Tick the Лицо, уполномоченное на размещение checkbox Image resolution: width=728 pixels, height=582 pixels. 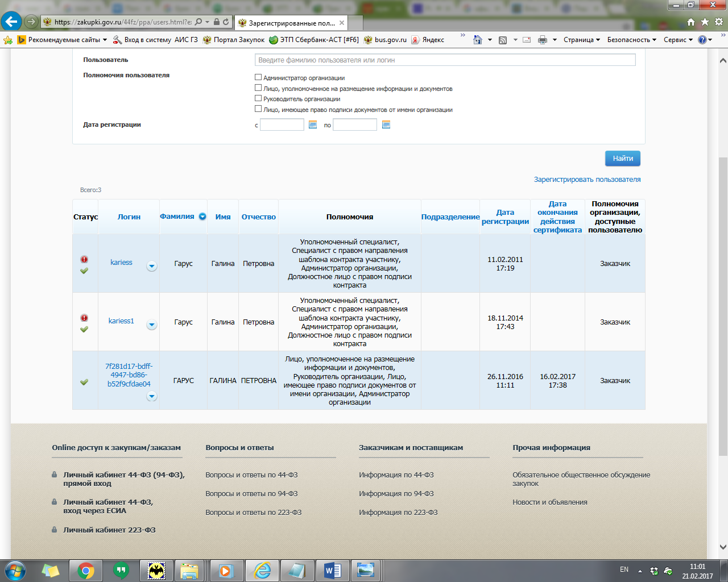click(258, 88)
